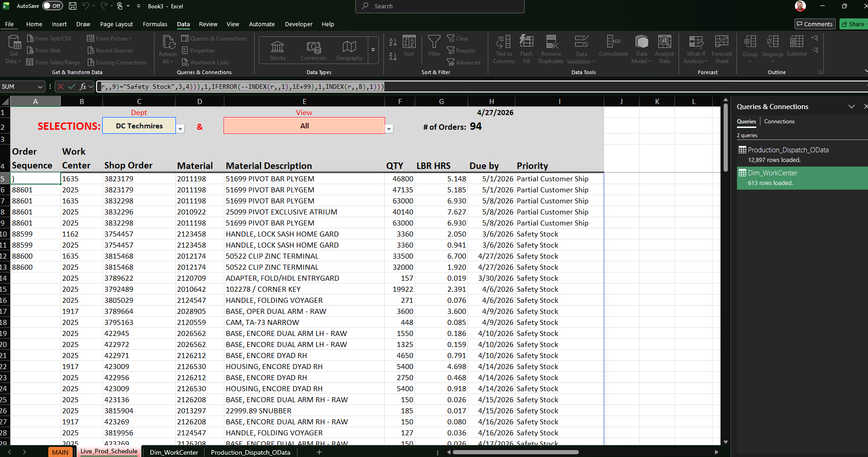Click the Comments button
The width and height of the screenshot is (868, 457).
[x=815, y=24]
